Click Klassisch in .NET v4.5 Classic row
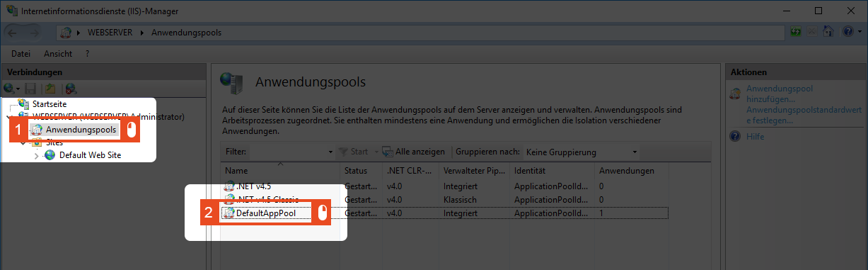Screen dimensions: 868x270 (x=461, y=199)
